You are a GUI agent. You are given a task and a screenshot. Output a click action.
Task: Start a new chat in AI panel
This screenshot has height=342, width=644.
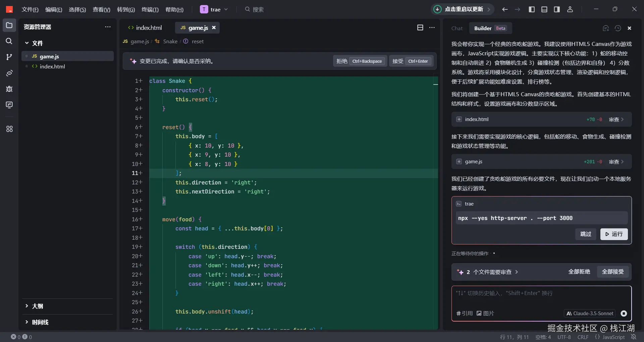[x=606, y=28]
